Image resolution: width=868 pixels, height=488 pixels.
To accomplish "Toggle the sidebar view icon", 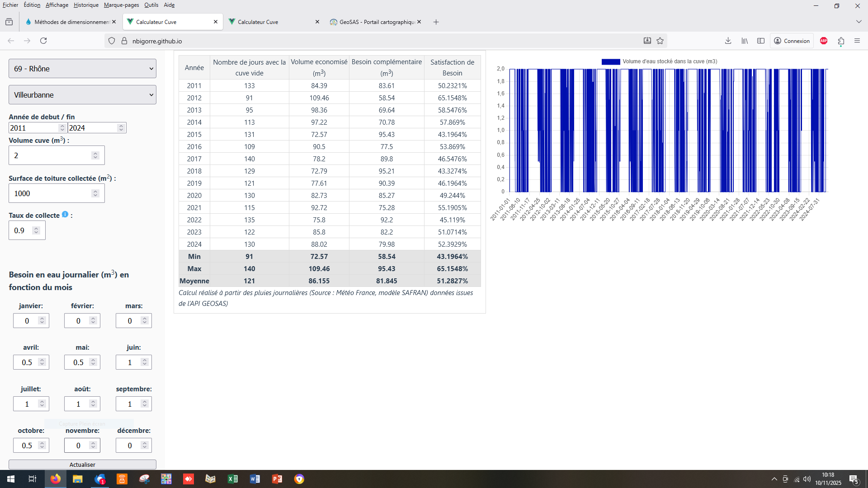I will coord(761,41).
